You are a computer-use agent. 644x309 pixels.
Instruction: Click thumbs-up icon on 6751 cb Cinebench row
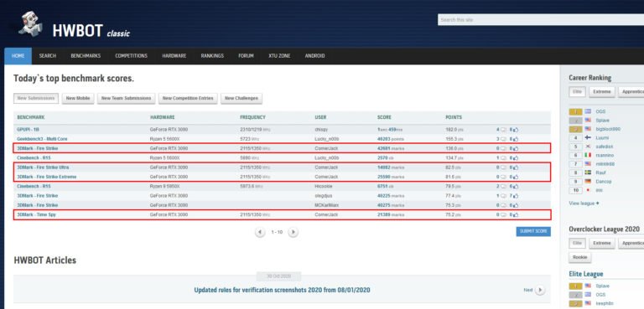pos(516,186)
